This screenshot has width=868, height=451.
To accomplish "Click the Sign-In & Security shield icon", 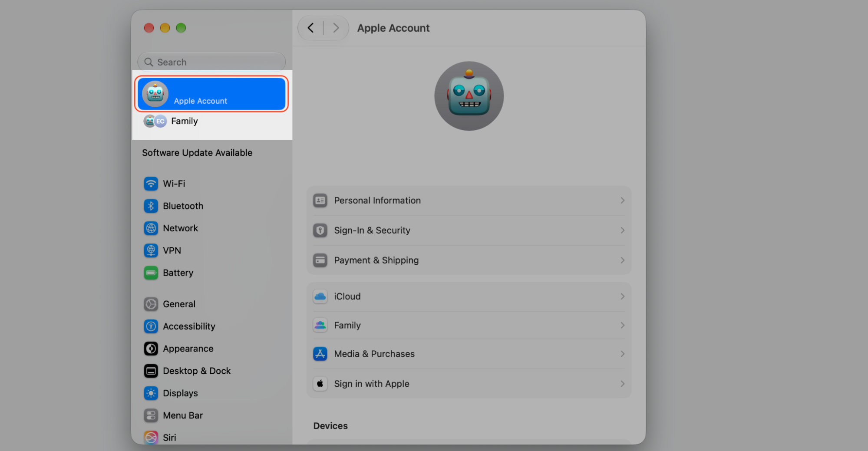I will [320, 230].
